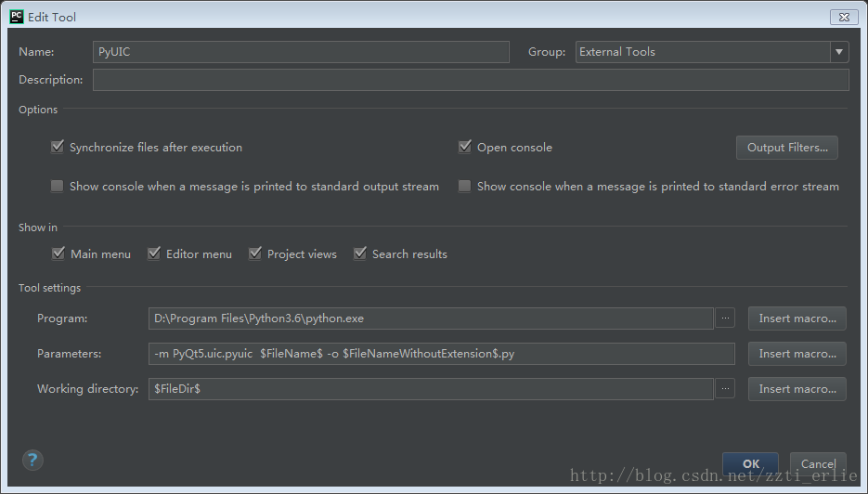The width and height of the screenshot is (868, 494).
Task: Disable the Open console checkbox
Action: point(465,147)
